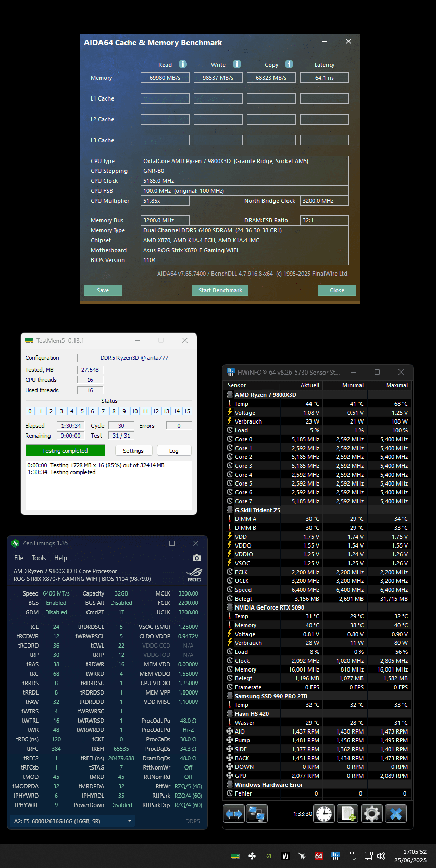This screenshot has width=436, height=868.
Task: Click the HWiNFO expand/collapse arrows icon
Action: 234,813
